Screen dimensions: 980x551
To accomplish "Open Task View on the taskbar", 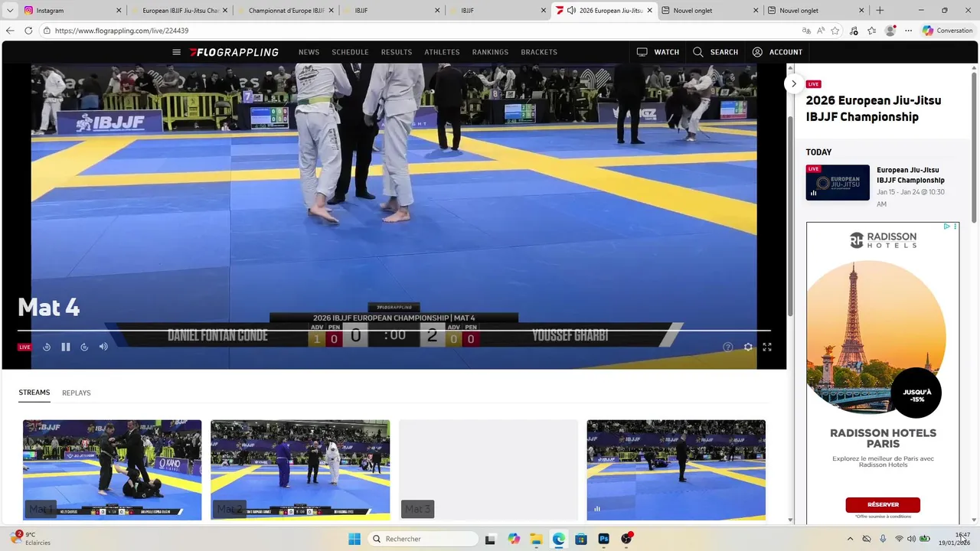I will tap(491, 539).
